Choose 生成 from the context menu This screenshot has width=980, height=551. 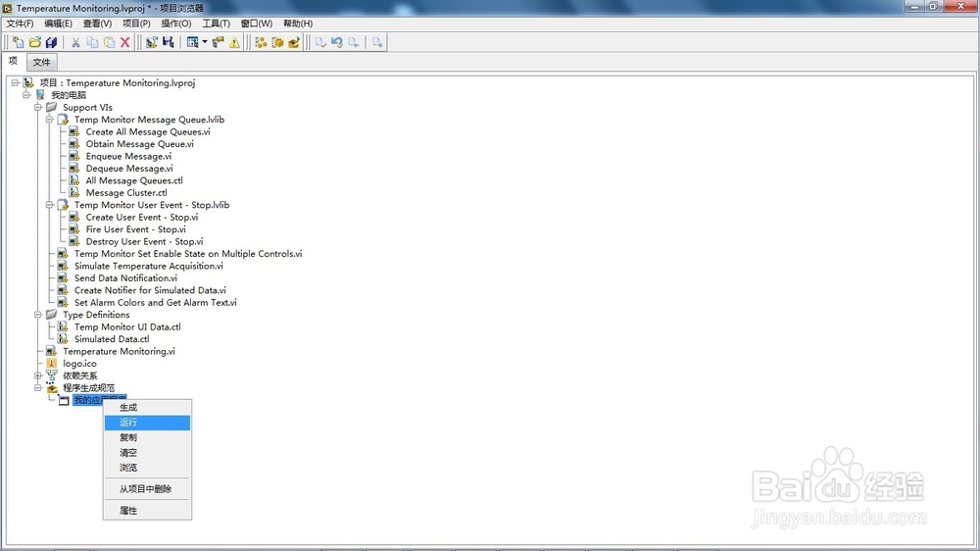pyautogui.click(x=147, y=407)
